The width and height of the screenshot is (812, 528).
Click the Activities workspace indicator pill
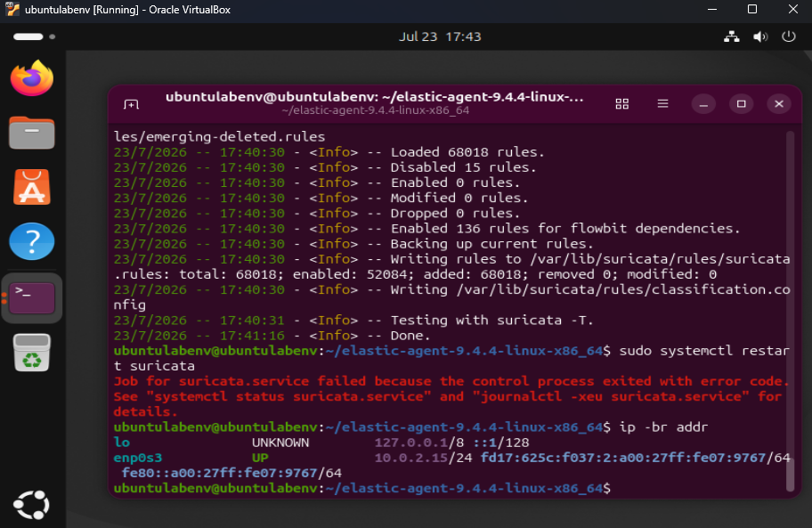click(28, 37)
